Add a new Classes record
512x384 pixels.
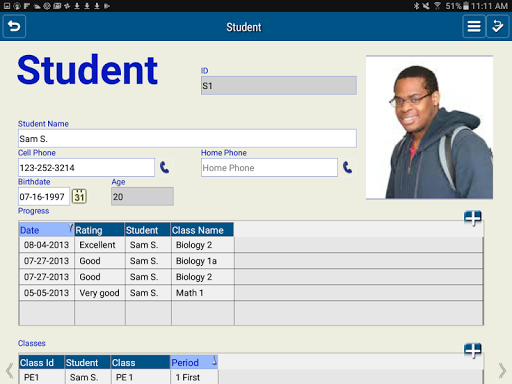click(x=473, y=350)
